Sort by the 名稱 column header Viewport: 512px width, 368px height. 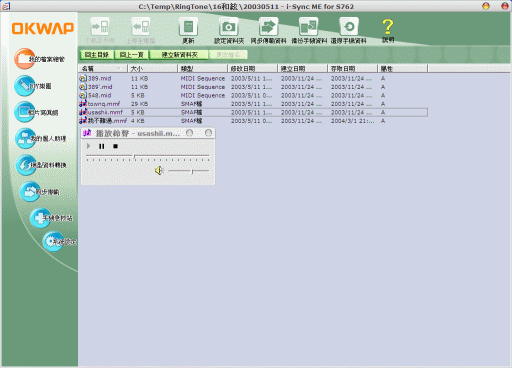103,69
